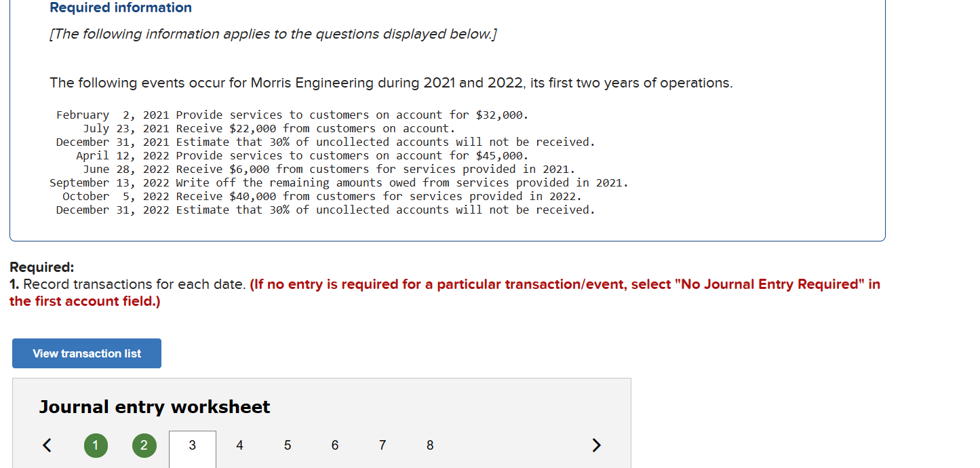The image size is (980, 468).
Task: Select the currently active page 3 marker
Action: point(192,446)
